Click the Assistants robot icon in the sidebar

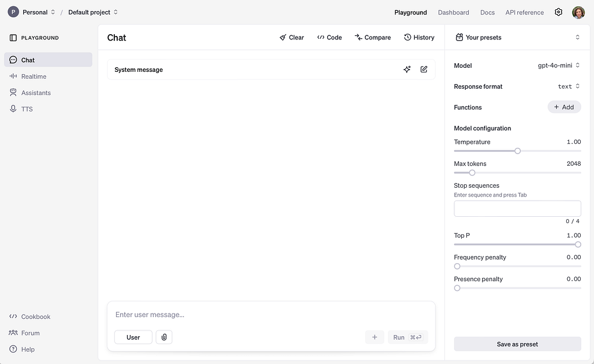pyautogui.click(x=13, y=92)
